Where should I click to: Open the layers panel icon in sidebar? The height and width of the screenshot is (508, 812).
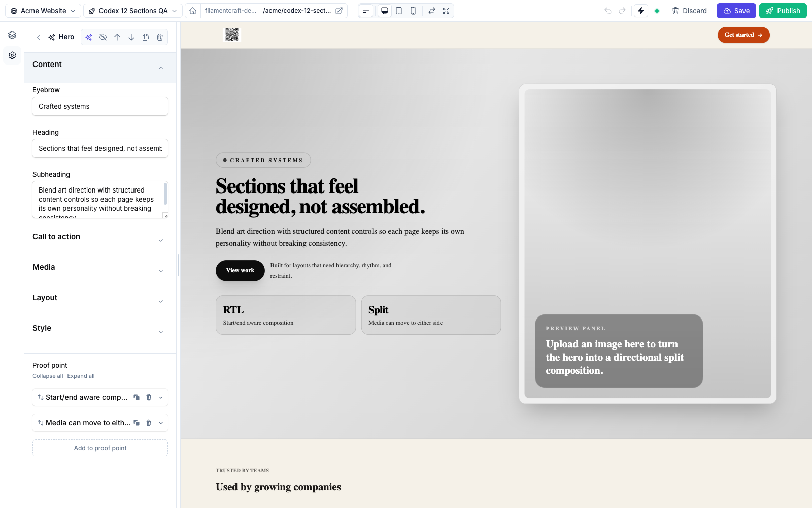pos(12,35)
